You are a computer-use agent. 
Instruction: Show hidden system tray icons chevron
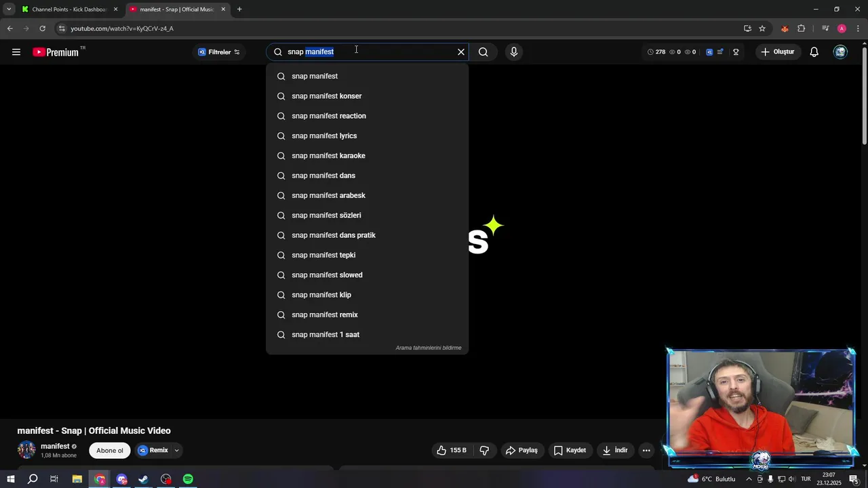coord(749,479)
